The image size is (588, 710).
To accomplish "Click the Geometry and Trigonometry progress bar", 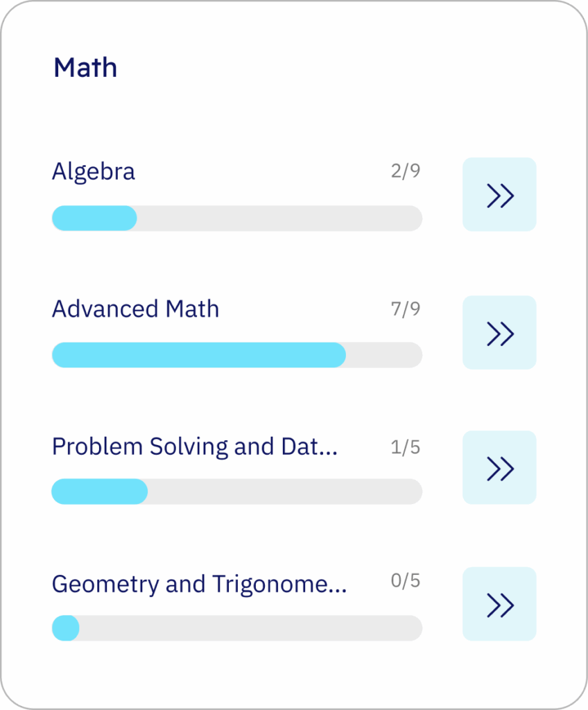I will pyautogui.click(x=236, y=627).
